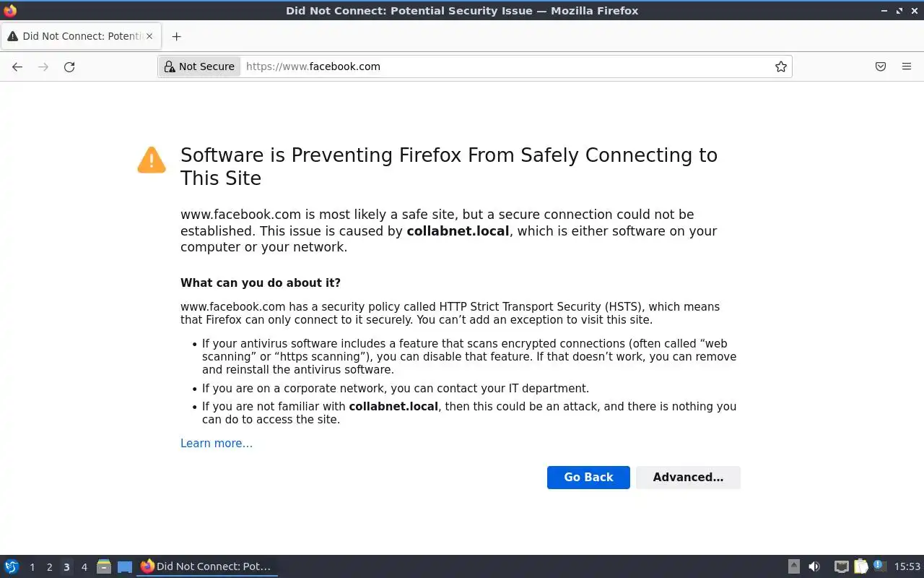
Task: Open the system start menu icon
Action: coord(12,566)
